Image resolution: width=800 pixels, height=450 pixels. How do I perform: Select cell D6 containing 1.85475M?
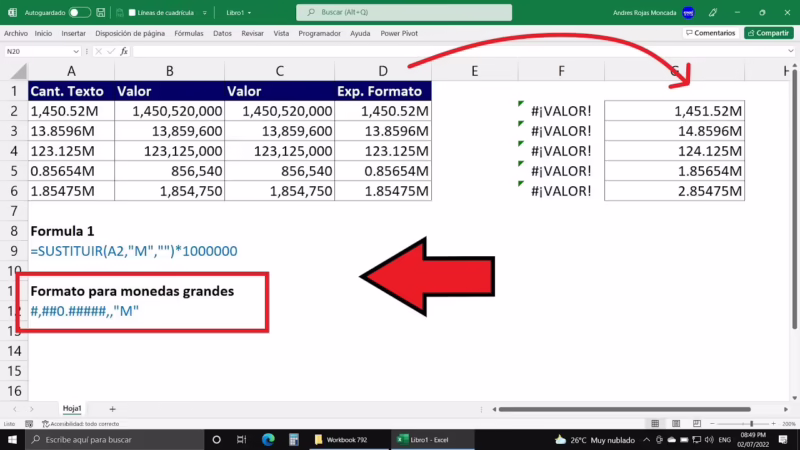(x=383, y=191)
